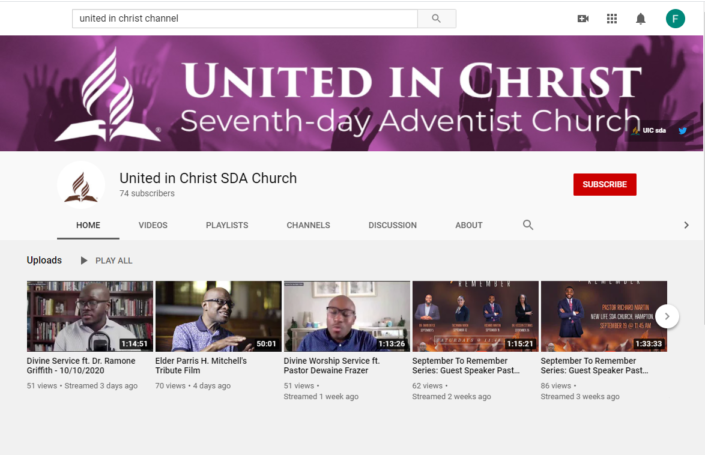Screen dimensions: 705x455
Task: Click '51 views • Streamed 3 days ago'
Action: [82, 386]
